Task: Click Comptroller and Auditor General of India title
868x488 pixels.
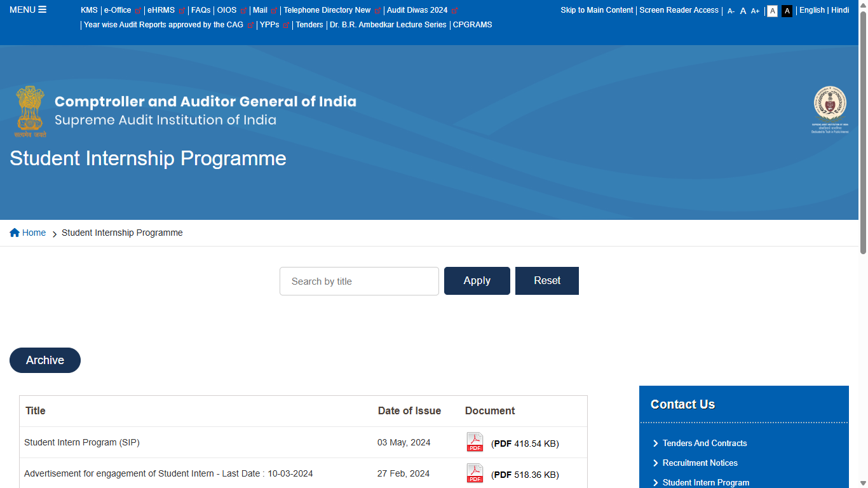Action: (205, 102)
